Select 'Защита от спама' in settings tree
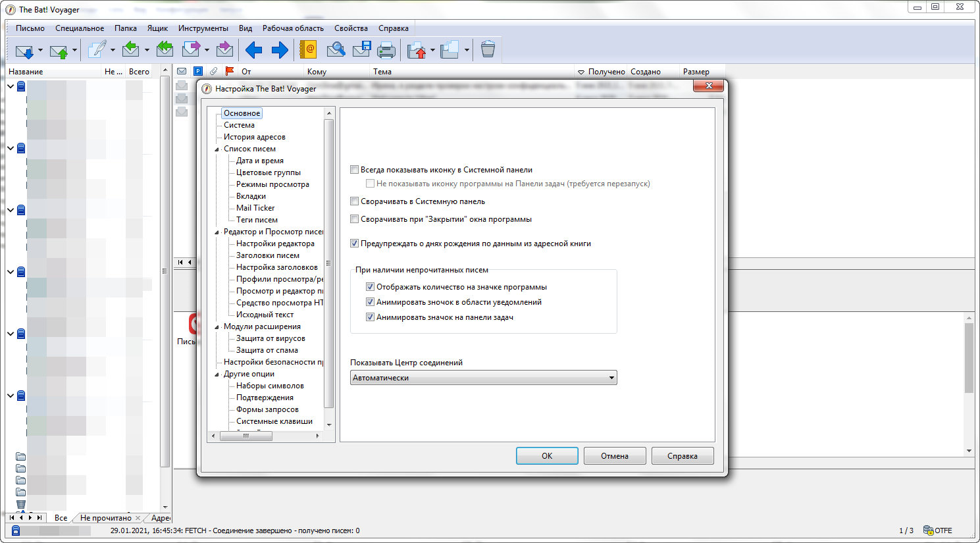Image resolution: width=980 pixels, height=543 pixels. click(x=267, y=350)
